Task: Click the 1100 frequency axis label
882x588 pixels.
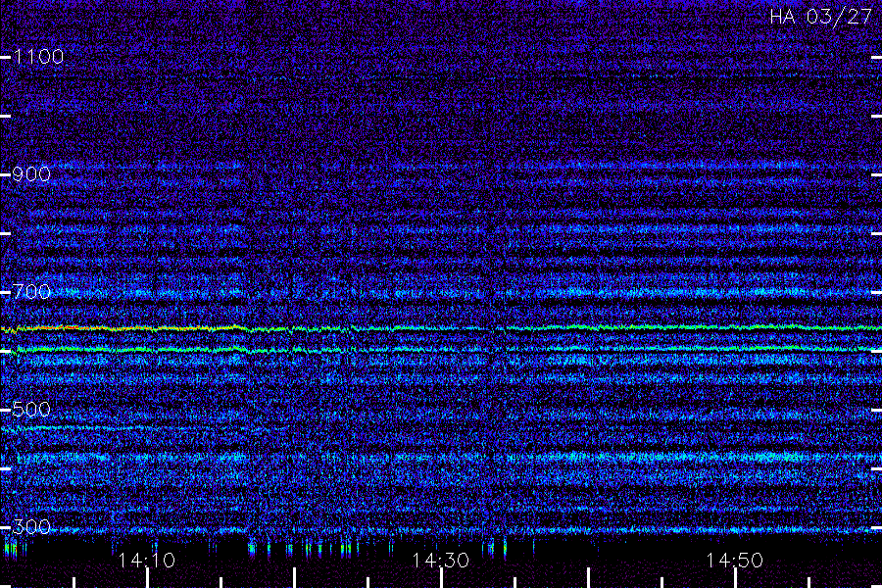Action: click(x=39, y=56)
